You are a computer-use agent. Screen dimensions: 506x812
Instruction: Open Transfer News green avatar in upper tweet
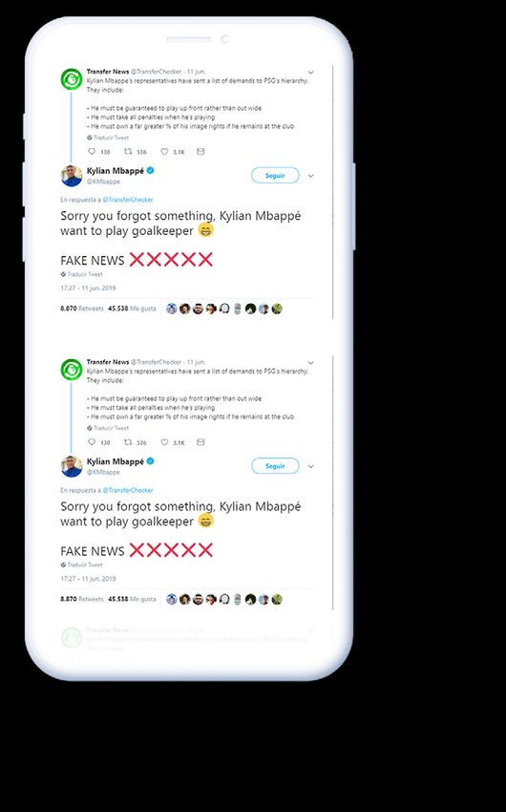click(x=72, y=79)
